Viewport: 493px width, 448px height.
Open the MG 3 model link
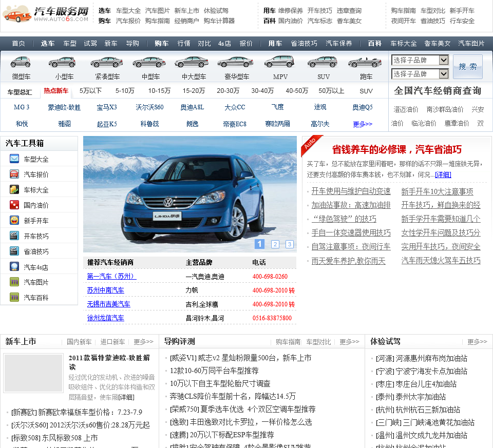tap(22, 107)
